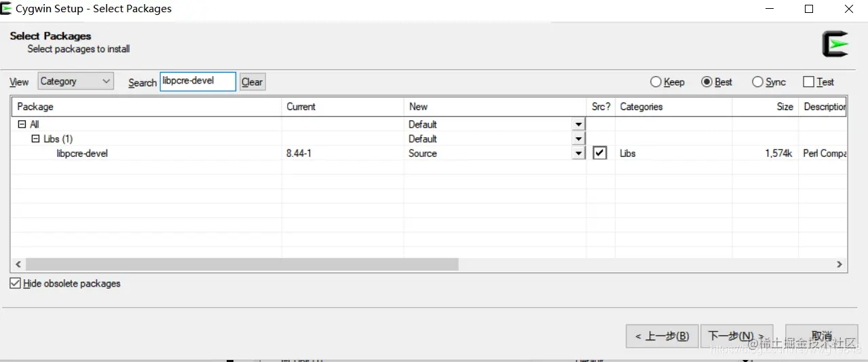
Task: Click the Search input field
Action: pyautogui.click(x=197, y=82)
